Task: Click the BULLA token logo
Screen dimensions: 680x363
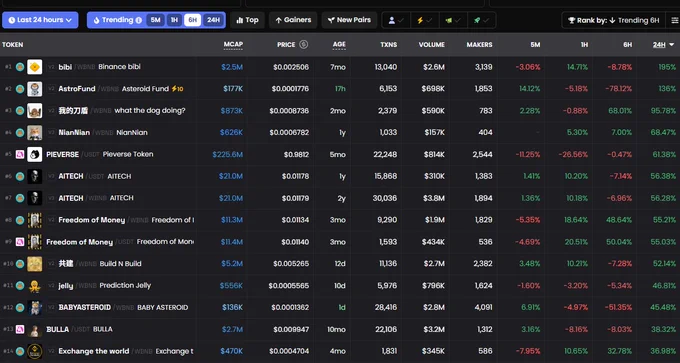Action: (x=35, y=330)
